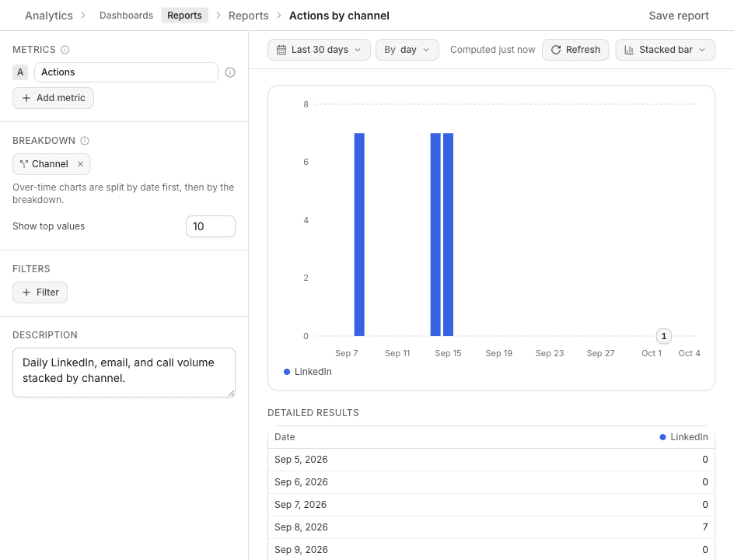This screenshot has height=560, width=734.
Task: Click into the Description text area
Action: (x=124, y=373)
